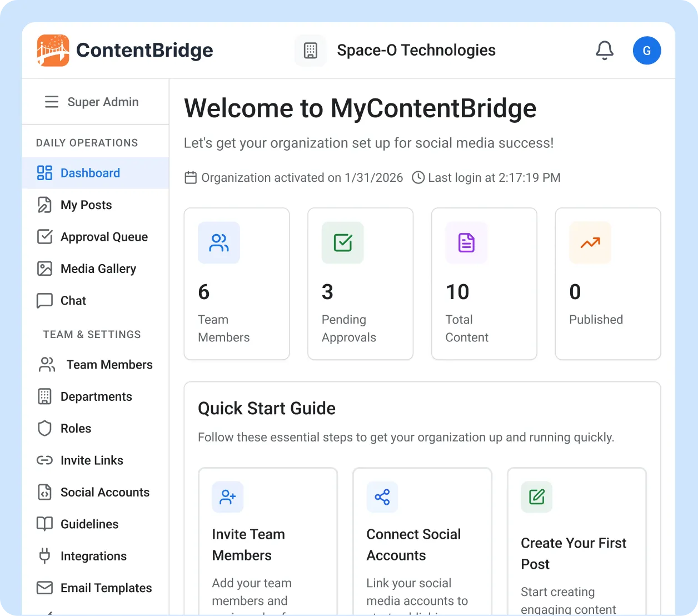Viewport: 698px width, 616px height.
Task: Open the Departments section
Action: coord(96,396)
